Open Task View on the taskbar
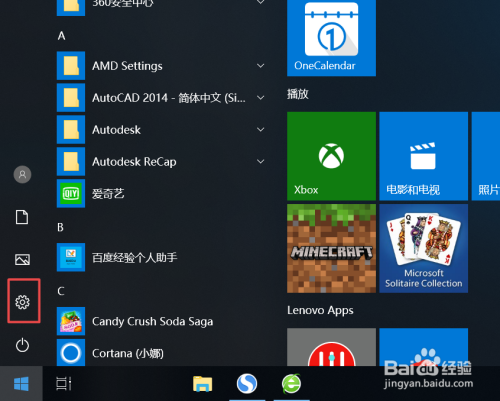Viewport: 500px width, 401px height. click(x=64, y=383)
